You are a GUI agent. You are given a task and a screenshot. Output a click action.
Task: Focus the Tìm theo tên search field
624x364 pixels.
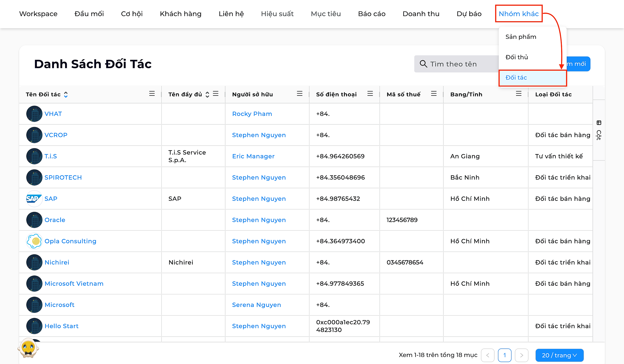457,64
